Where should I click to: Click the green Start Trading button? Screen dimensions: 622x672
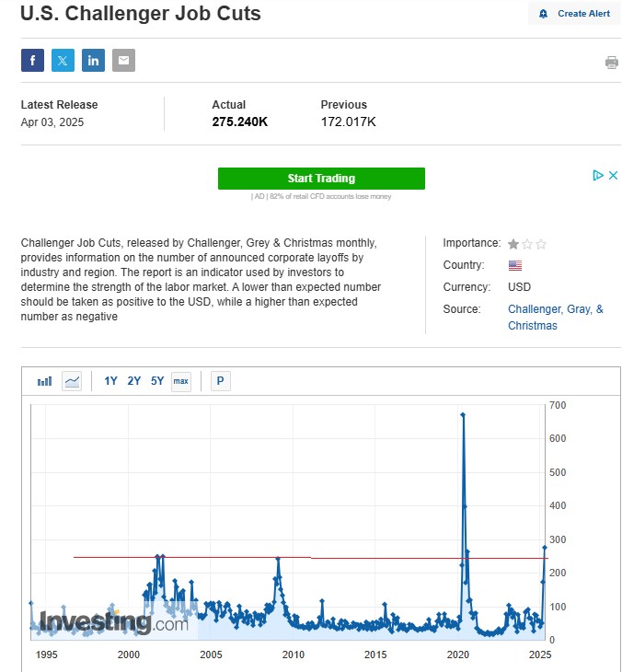click(x=321, y=179)
